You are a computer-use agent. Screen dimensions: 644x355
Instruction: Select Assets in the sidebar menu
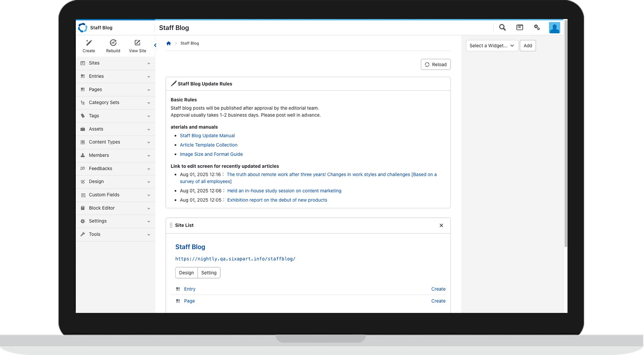pos(96,129)
